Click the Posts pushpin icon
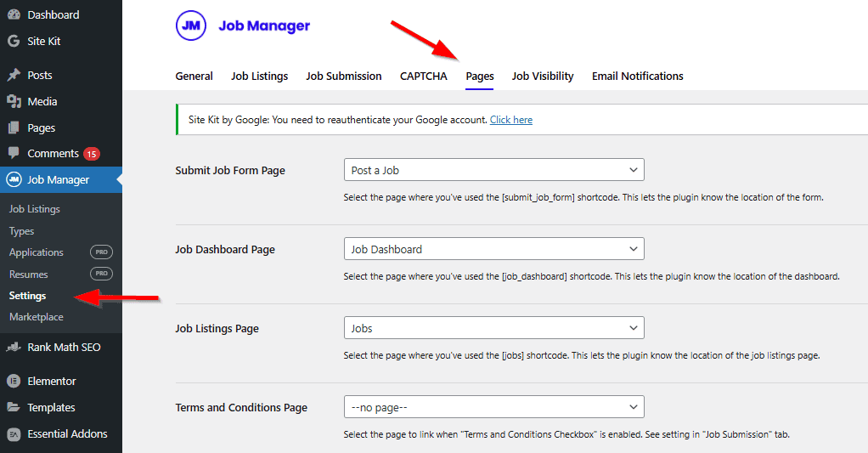 pos(14,75)
